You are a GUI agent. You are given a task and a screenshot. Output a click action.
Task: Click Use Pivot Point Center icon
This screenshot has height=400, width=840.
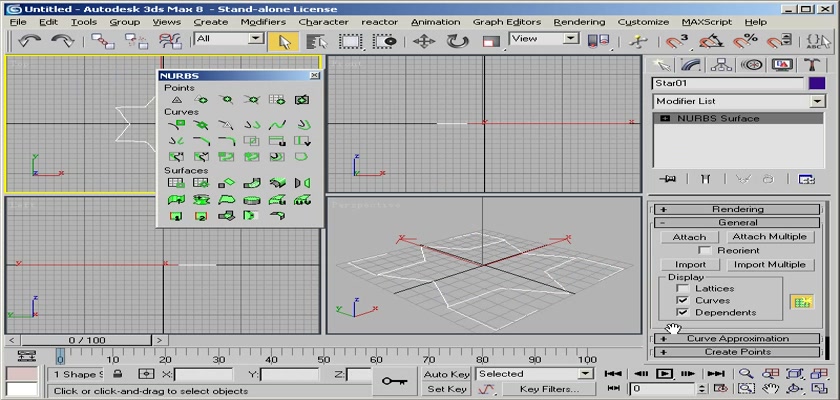point(598,41)
